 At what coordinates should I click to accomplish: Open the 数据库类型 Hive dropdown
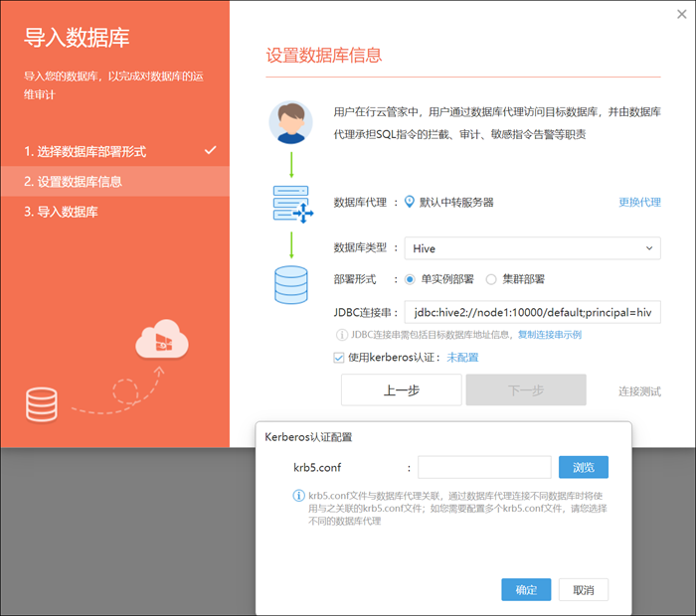(532, 247)
